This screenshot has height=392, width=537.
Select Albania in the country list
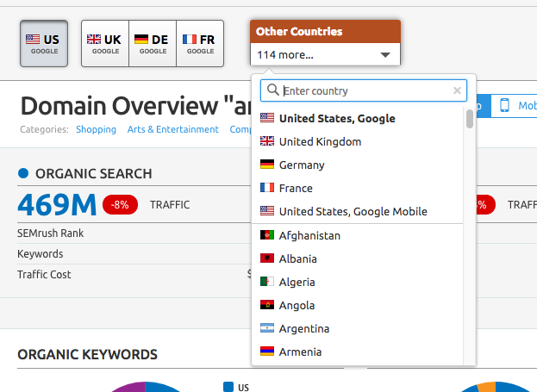pyautogui.click(x=357, y=258)
